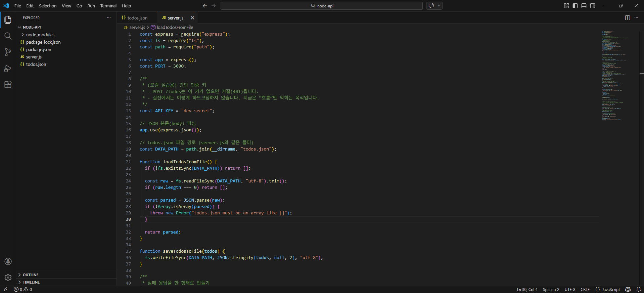644x293 pixels.
Task: Open package.json in explorer
Action: coord(66,49)
